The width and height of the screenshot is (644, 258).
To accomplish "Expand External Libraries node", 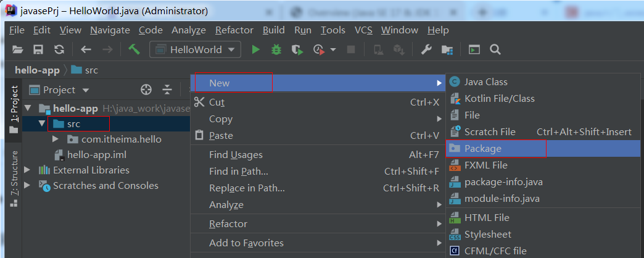I will (27, 170).
